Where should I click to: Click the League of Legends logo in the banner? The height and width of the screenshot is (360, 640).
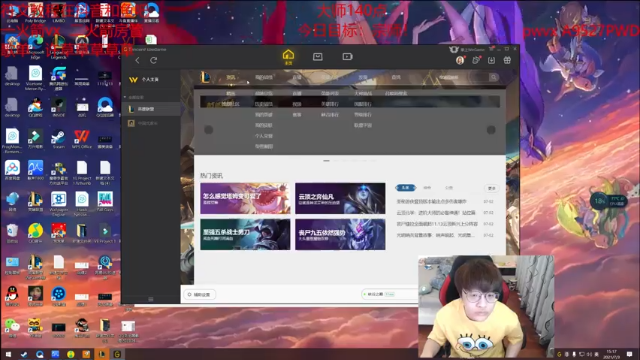[205, 77]
